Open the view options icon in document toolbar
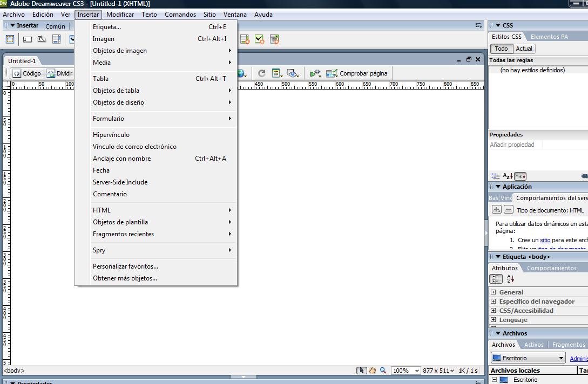 pyautogui.click(x=277, y=73)
